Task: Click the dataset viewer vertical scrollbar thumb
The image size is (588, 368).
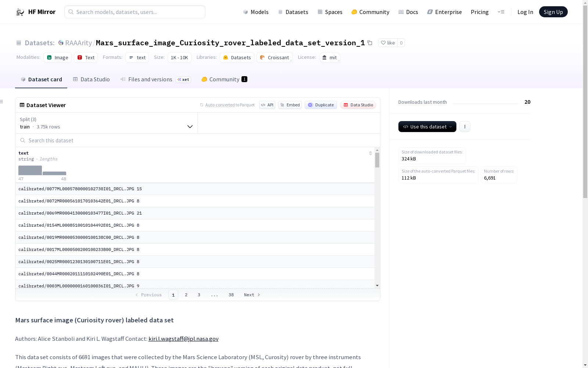Action: [x=377, y=160]
